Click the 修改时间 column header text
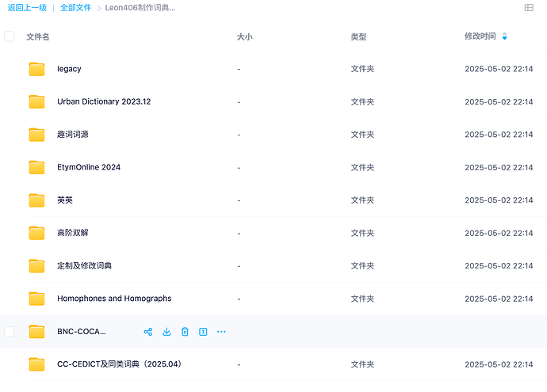 point(480,36)
